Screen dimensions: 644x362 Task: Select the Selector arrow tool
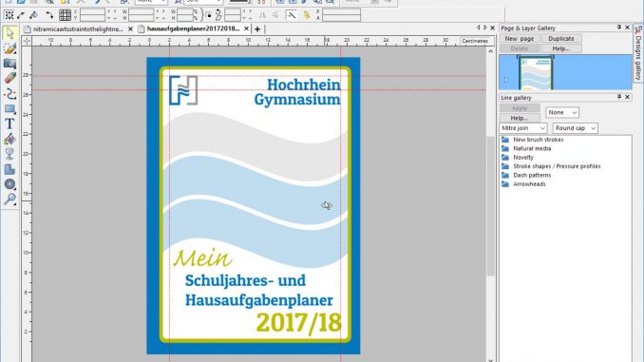9,33
